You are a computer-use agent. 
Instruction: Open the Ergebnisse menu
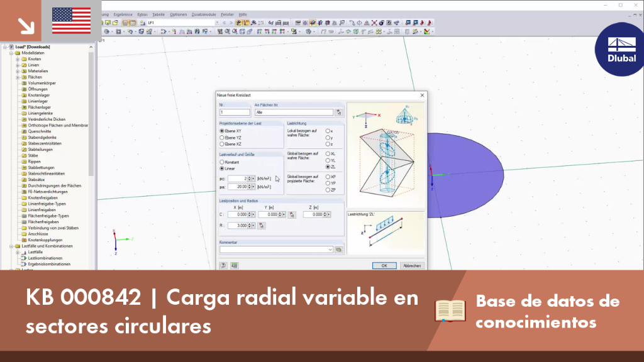coord(123,14)
